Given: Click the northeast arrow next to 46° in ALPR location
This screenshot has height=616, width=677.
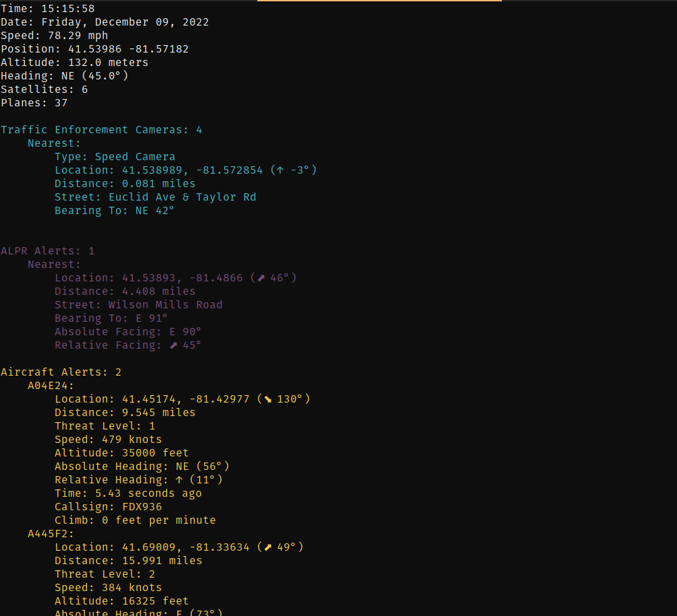Looking at the screenshot, I should point(260,278).
